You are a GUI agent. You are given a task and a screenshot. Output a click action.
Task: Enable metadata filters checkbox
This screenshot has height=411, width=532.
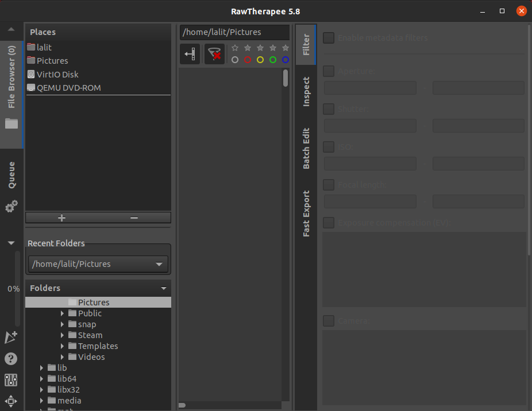pyautogui.click(x=329, y=38)
